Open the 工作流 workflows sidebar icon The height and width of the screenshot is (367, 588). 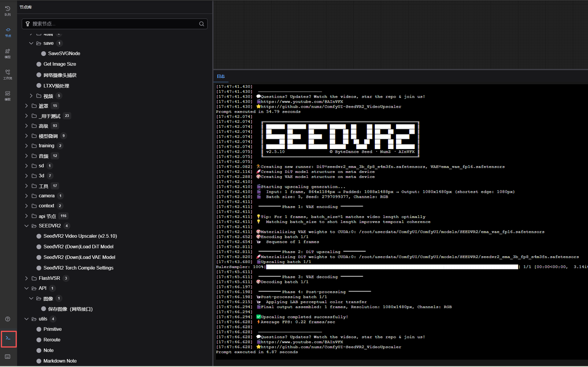coord(8,75)
